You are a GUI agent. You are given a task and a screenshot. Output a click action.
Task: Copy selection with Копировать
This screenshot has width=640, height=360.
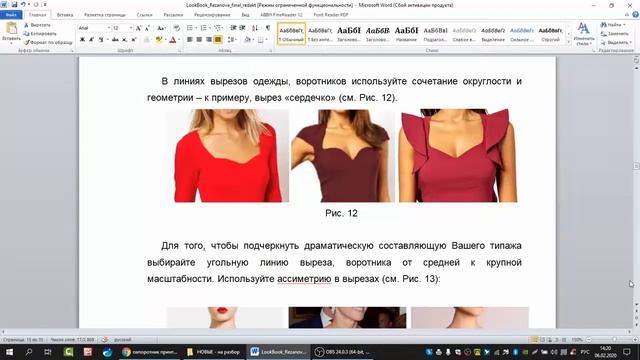40,33
